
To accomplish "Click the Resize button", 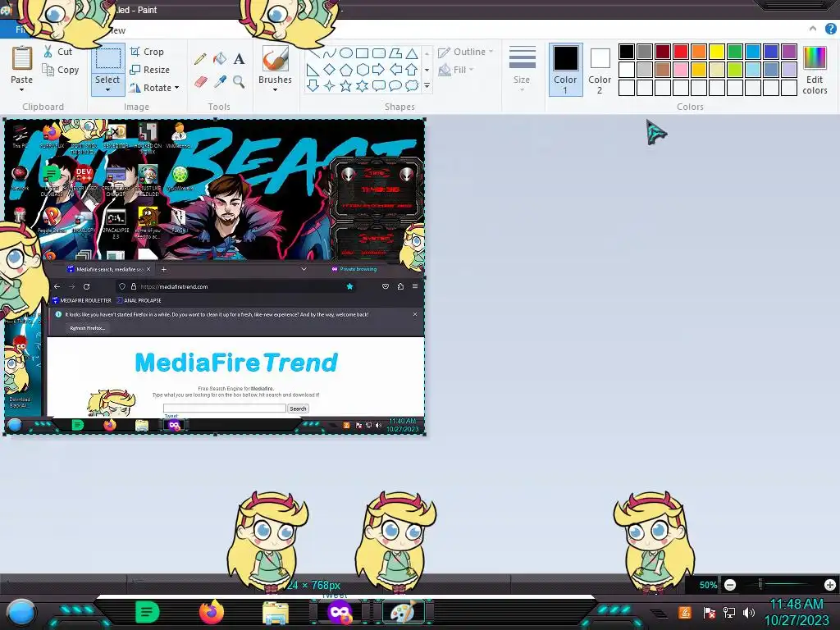I will (149, 70).
